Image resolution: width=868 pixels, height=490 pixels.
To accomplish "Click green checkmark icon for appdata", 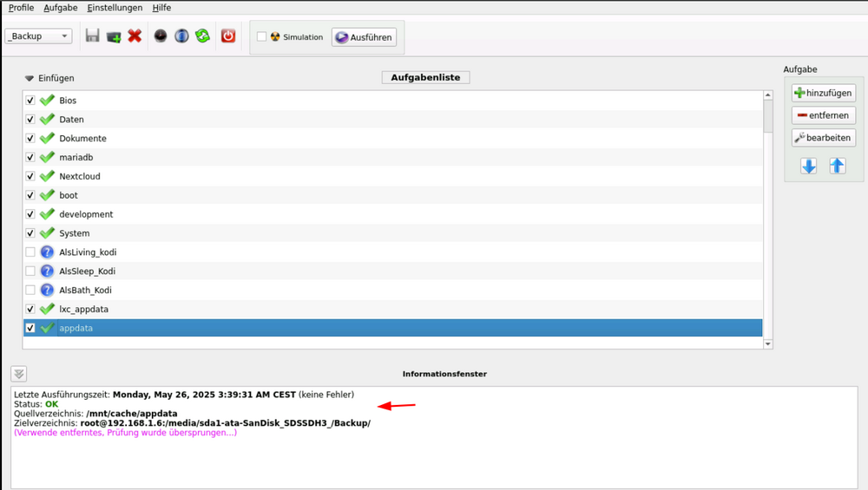I will [x=47, y=328].
